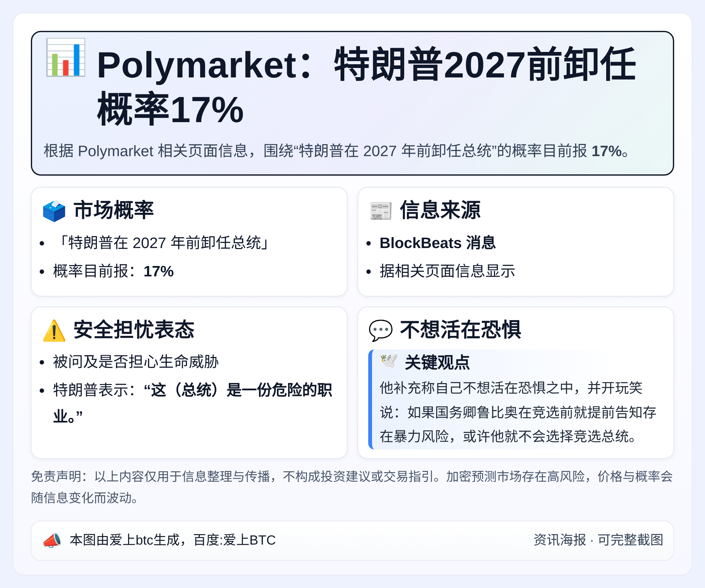Click the blue ballot box icon
This screenshot has height=588, width=705.
pos(54,211)
